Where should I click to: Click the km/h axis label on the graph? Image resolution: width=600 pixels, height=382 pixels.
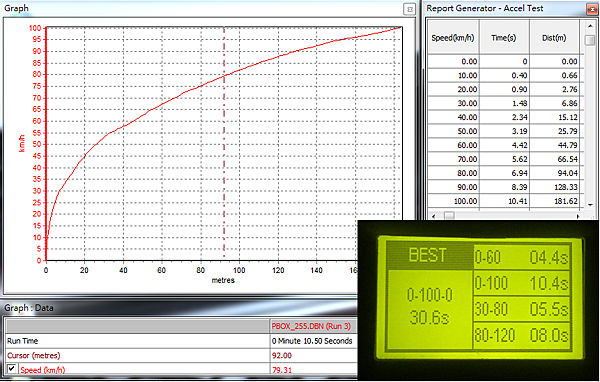click(x=22, y=144)
